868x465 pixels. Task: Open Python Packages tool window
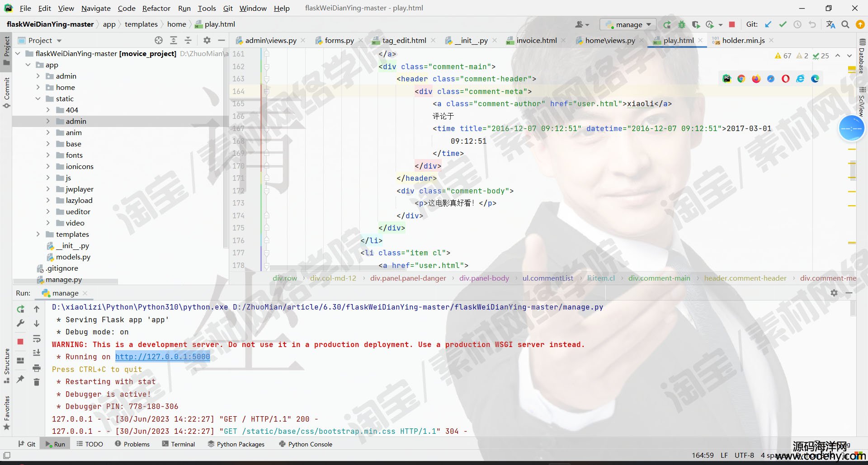coord(236,444)
